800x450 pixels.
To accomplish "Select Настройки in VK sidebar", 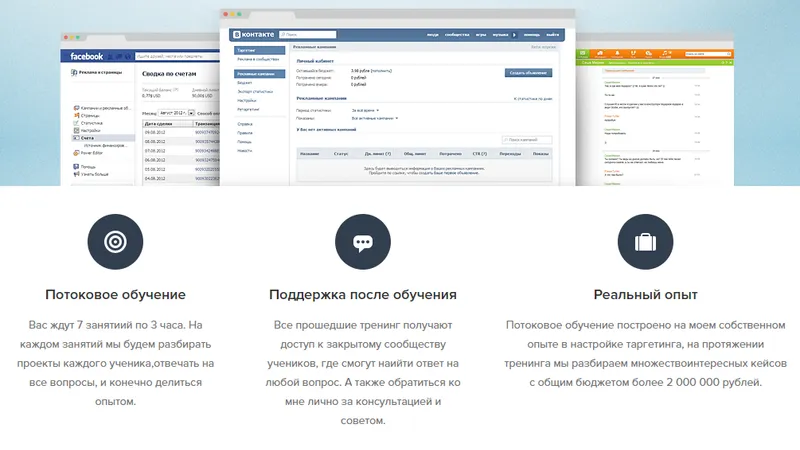I will click(247, 101).
